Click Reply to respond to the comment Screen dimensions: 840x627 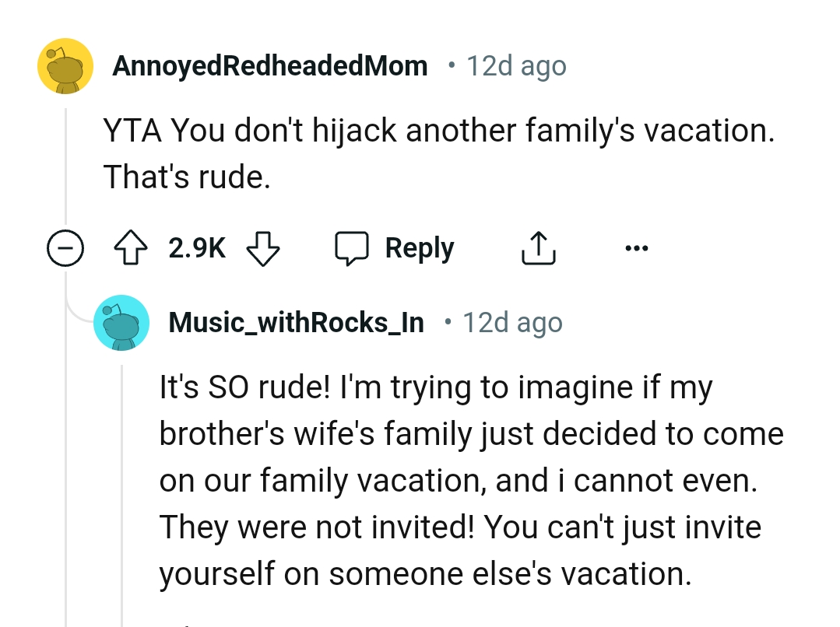[x=419, y=247]
